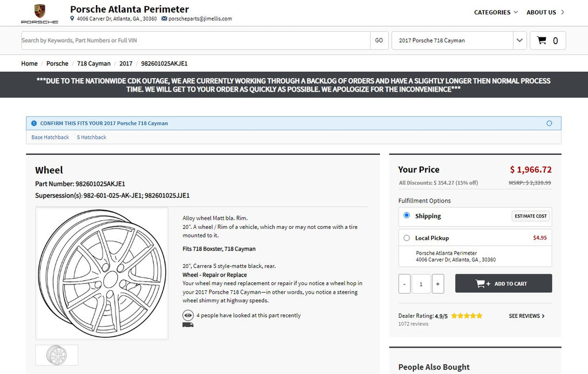The width and height of the screenshot is (588, 374).
Task: Click the porscheparts@jimellis.com email link
Action: tap(200, 19)
